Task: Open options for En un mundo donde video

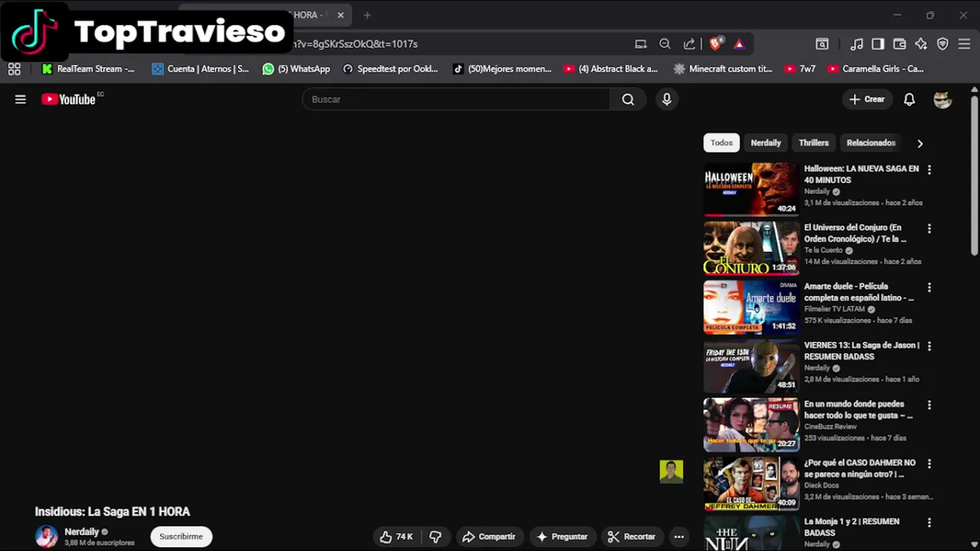Action: (x=929, y=406)
